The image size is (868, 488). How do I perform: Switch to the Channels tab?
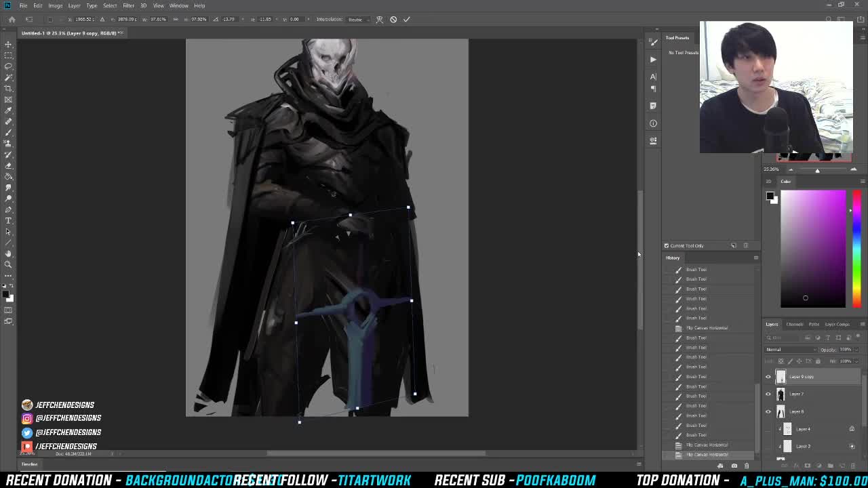click(794, 324)
